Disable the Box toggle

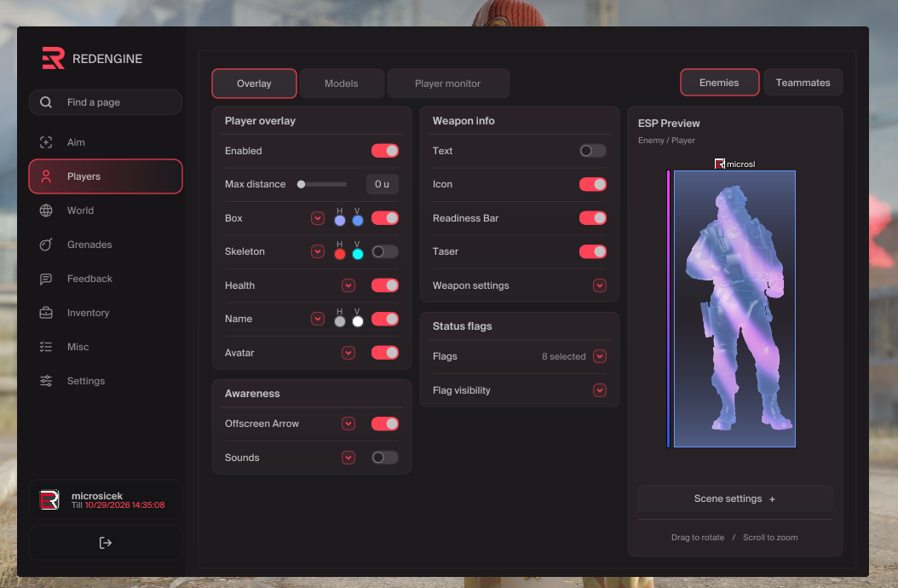[x=385, y=218]
